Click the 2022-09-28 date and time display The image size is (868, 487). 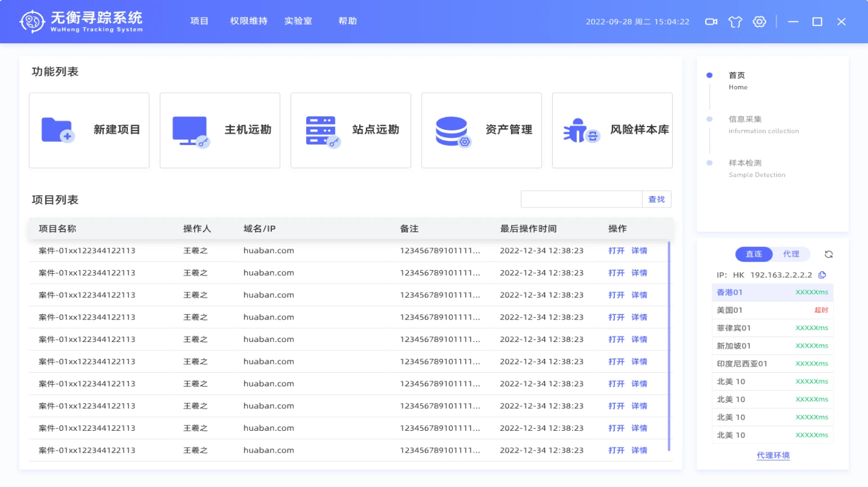pos(638,22)
